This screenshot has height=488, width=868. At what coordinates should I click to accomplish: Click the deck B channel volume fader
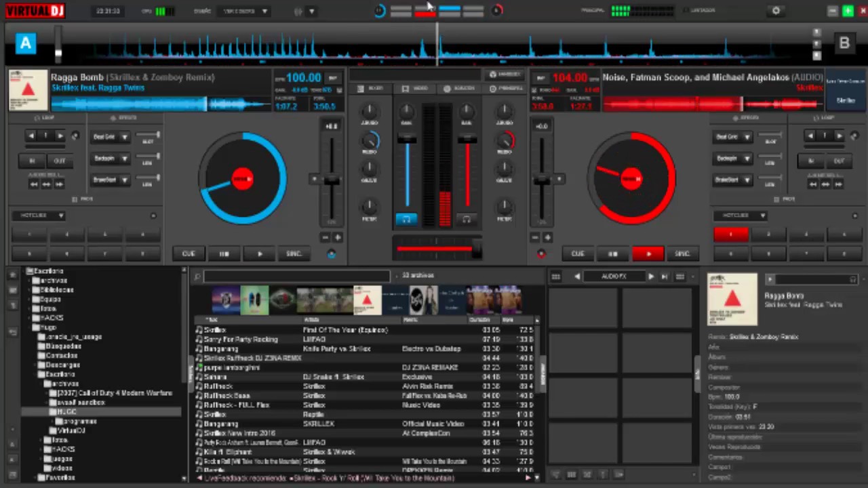[467, 139]
